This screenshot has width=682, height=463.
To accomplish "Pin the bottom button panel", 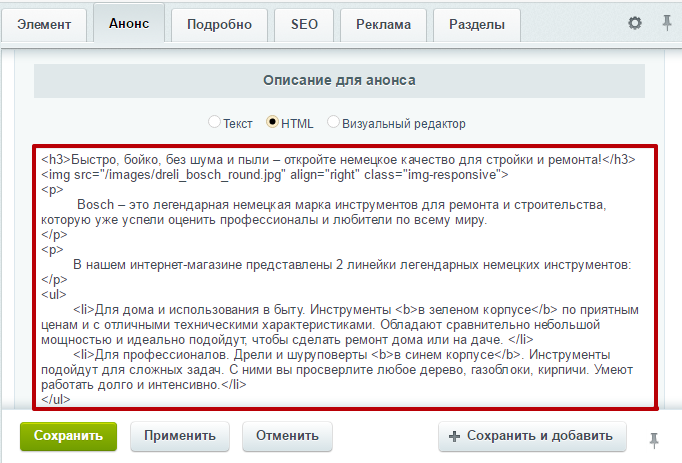I will tap(654, 440).
